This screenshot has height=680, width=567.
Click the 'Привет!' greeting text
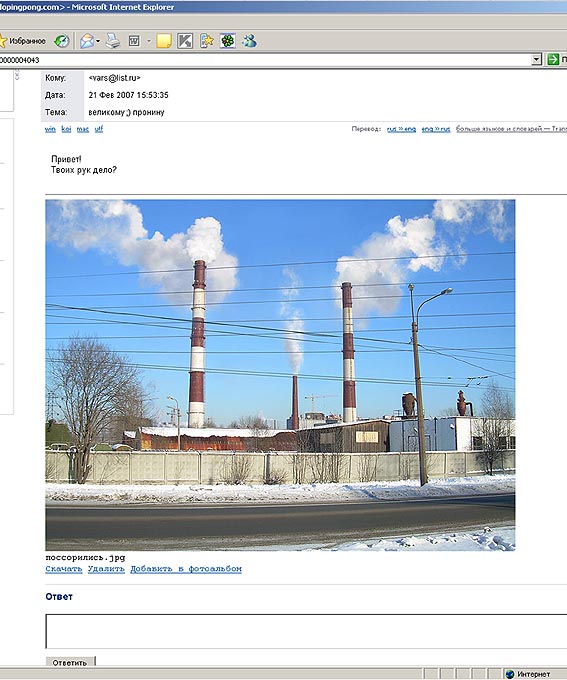(x=66, y=159)
